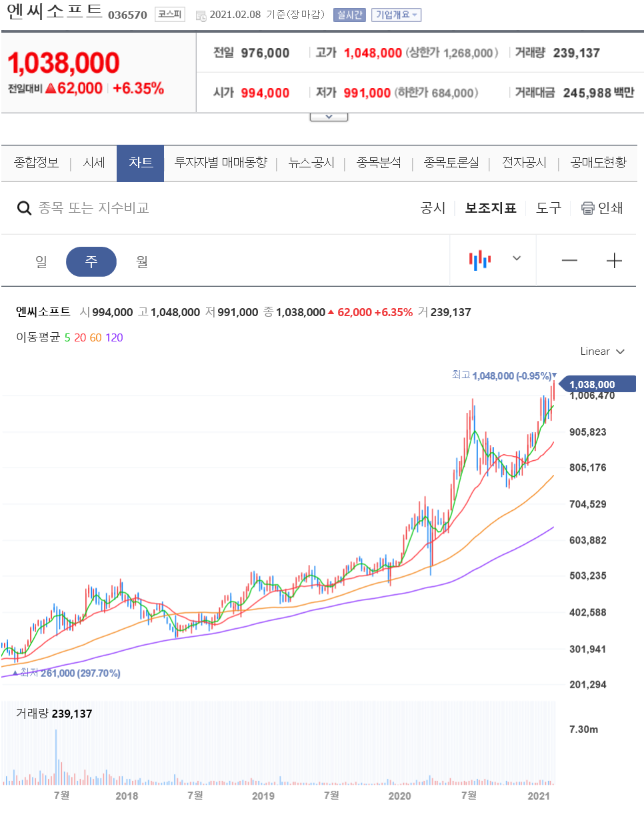Click the search magnifier icon
The width and height of the screenshot is (644, 817).
point(24,208)
